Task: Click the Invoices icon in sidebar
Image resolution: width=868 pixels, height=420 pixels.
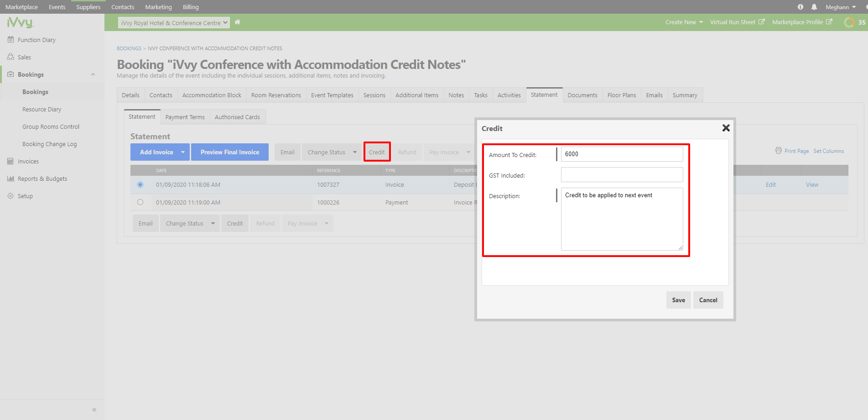Action: [10, 161]
